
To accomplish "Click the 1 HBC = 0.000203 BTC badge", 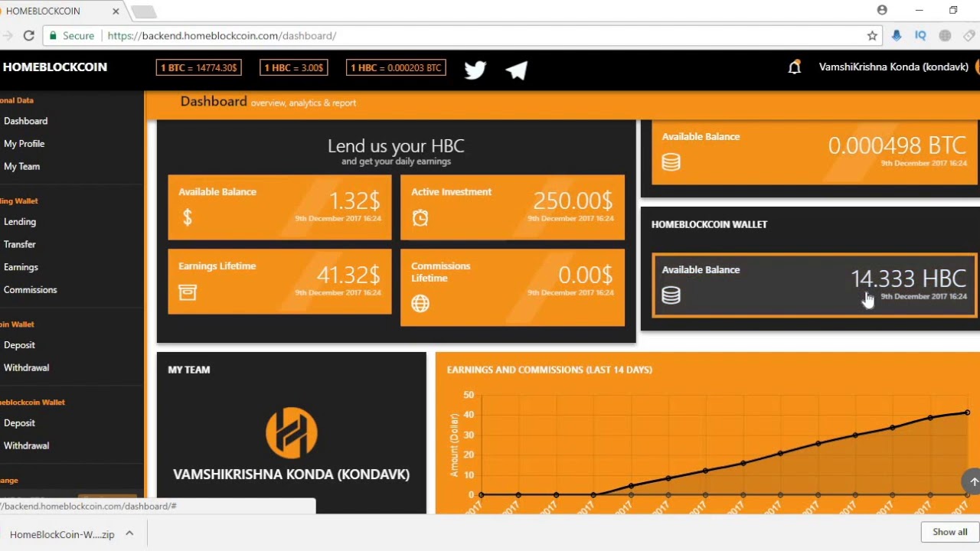I will (x=396, y=68).
